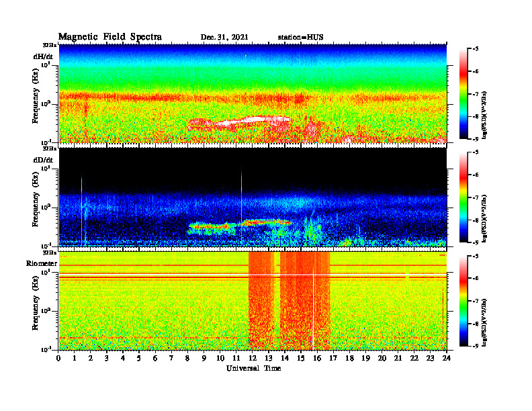Click the "32Hz" label atop the dH/dt panel

(x=50, y=45)
